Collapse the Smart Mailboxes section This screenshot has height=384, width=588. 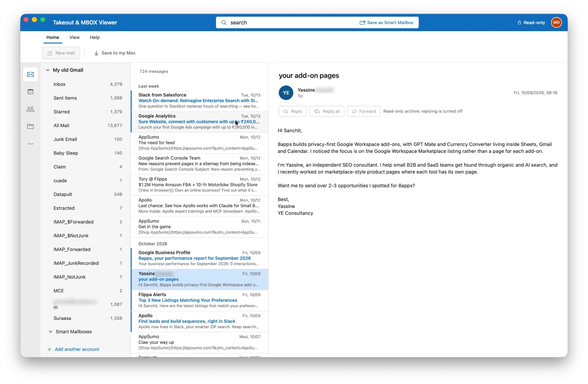coord(51,332)
